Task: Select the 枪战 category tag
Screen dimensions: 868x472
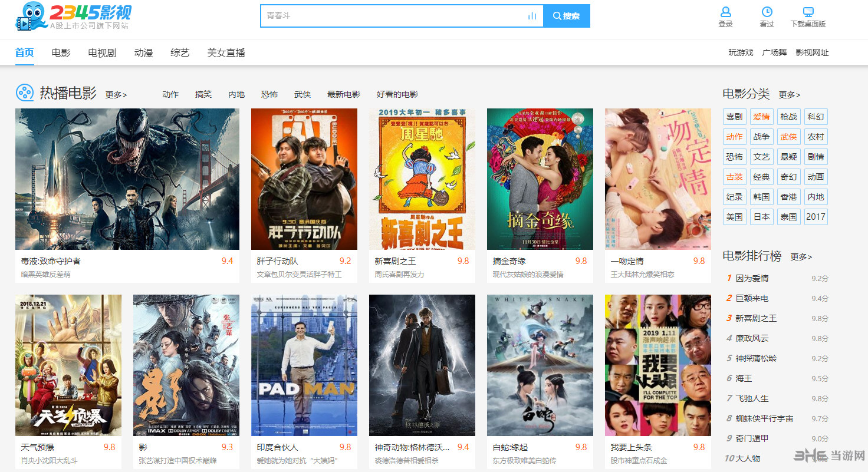Action: click(x=788, y=117)
